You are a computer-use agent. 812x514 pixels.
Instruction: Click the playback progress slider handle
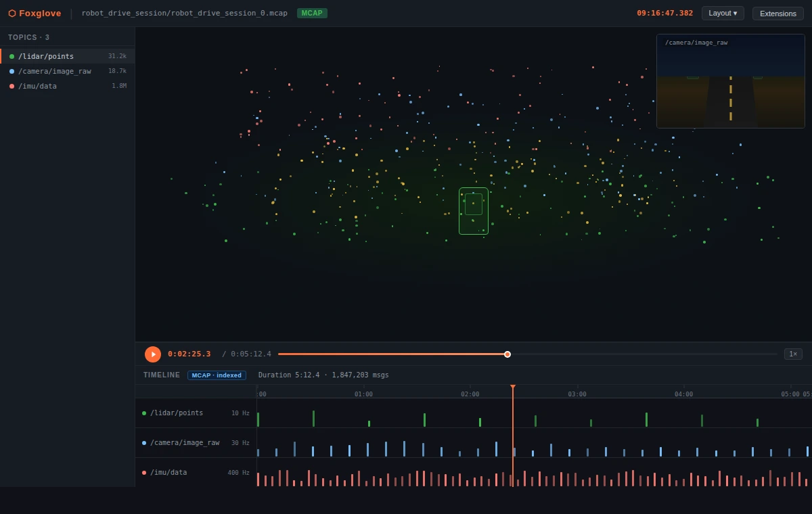pyautogui.click(x=507, y=354)
